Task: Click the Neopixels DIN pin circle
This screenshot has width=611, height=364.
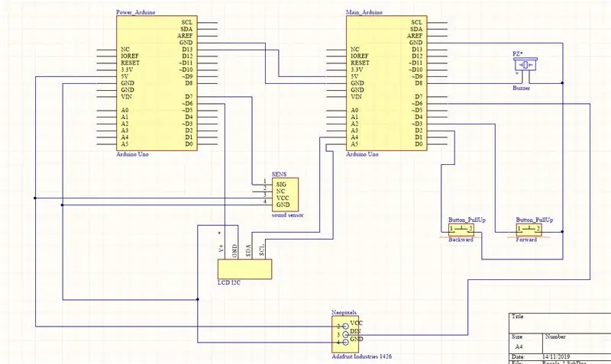Action: coord(345,334)
